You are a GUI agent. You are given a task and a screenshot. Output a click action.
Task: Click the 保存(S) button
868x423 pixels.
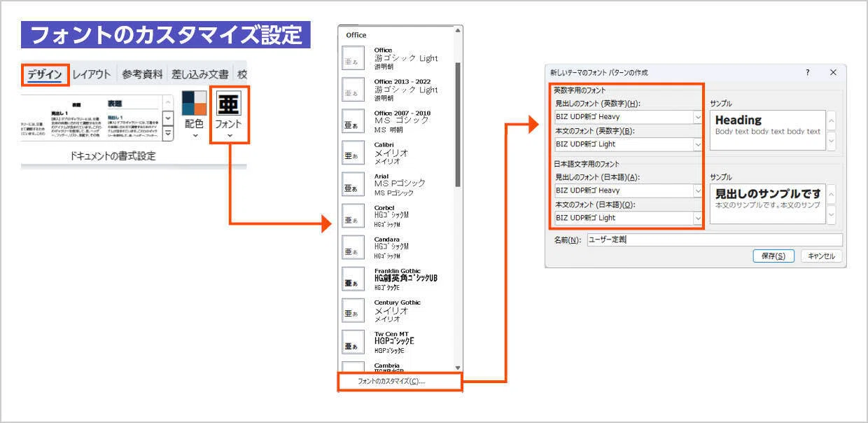(x=773, y=256)
